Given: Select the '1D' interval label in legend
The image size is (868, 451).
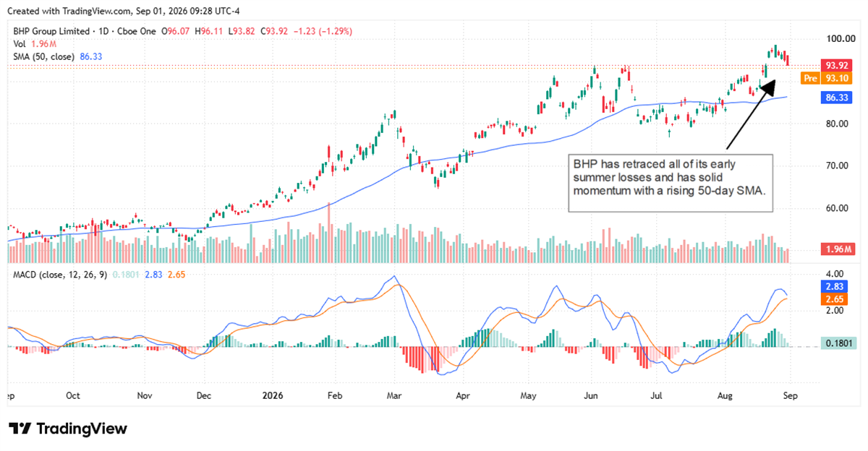Looking at the screenshot, I should point(103,31).
